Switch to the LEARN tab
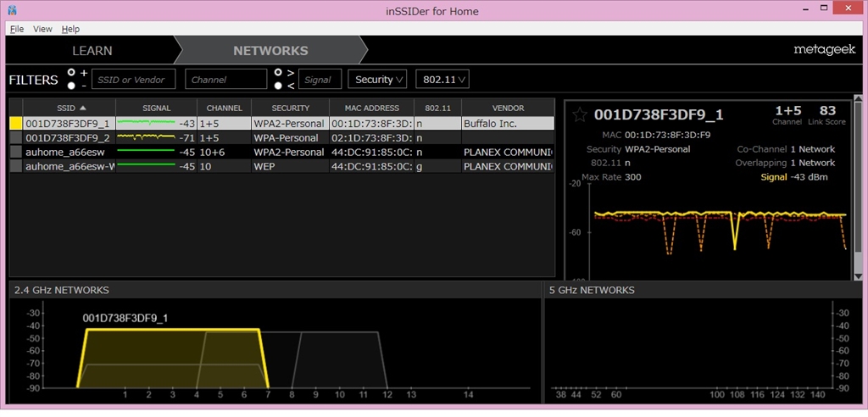The width and height of the screenshot is (868, 417). coord(92,51)
